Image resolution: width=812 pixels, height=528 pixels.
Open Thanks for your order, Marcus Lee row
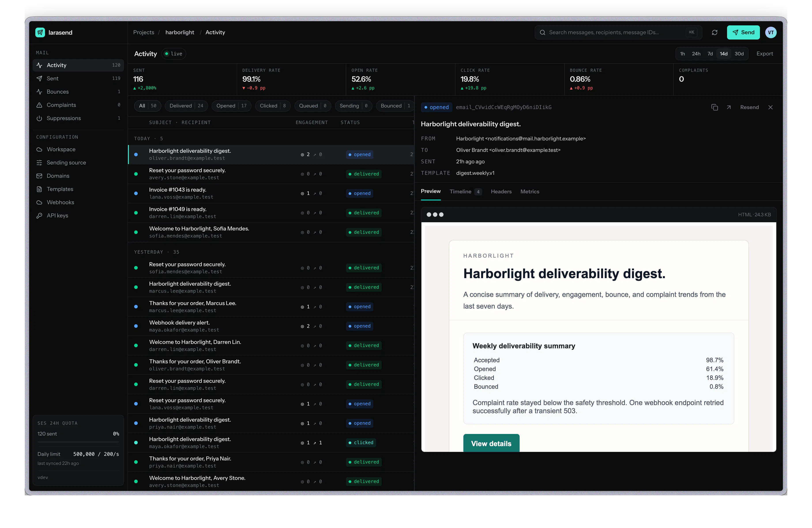coord(271,307)
